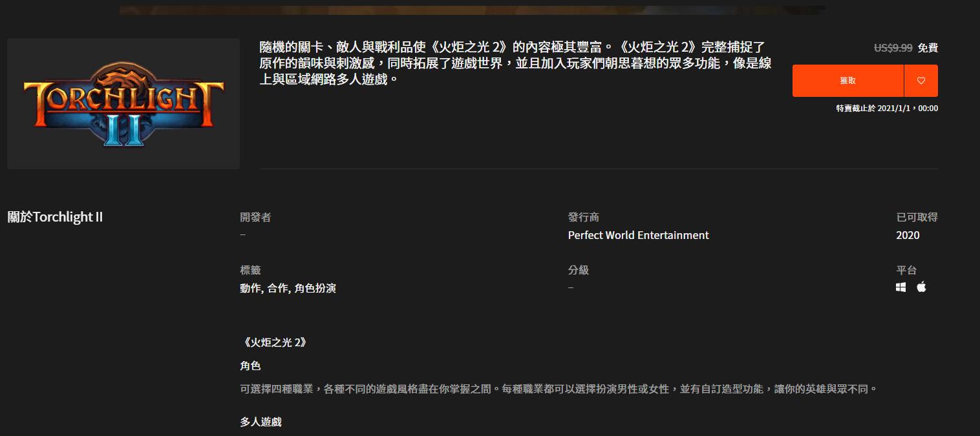Click the game description paragraph beside the logo
This screenshot has width=980, height=436.
515,64
